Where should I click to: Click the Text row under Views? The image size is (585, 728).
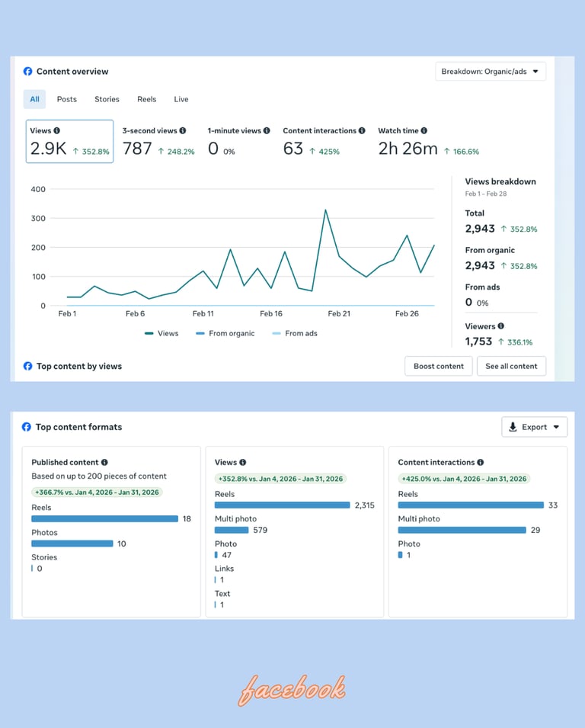coord(222,599)
